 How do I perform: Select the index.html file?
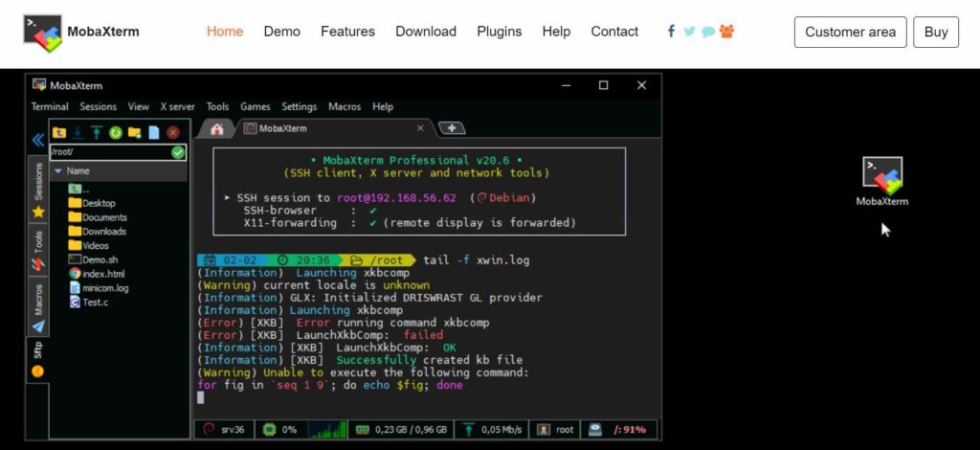97,274
